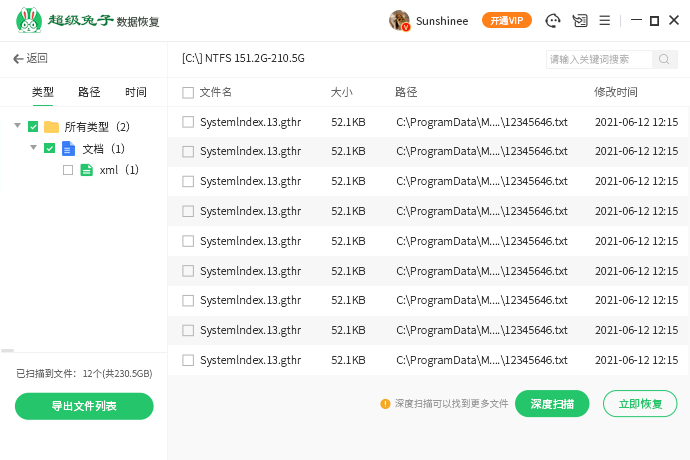Image resolution: width=690 pixels, height=460 pixels.
Task: Open the feedback icon in title bar
Action: click(x=580, y=21)
